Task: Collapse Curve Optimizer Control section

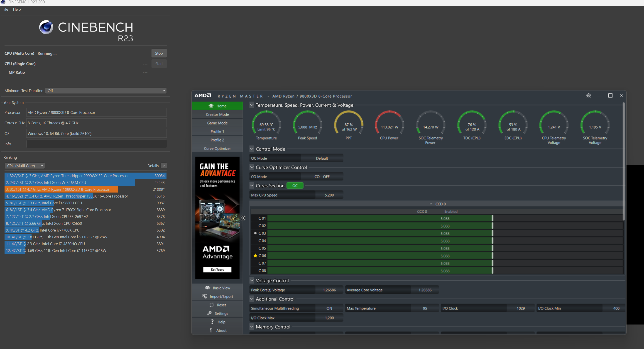Action: [x=252, y=167]
